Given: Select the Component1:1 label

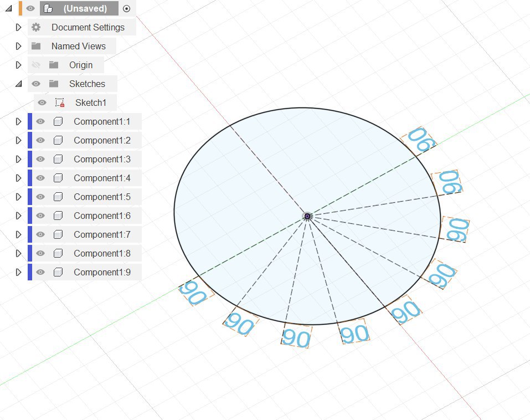Looking at the screenshot, I should pos(102,121).
